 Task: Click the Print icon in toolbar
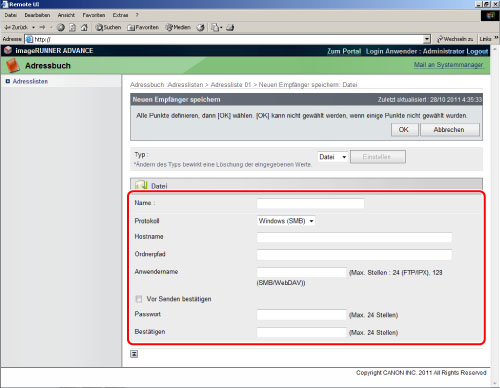[230, 28]
